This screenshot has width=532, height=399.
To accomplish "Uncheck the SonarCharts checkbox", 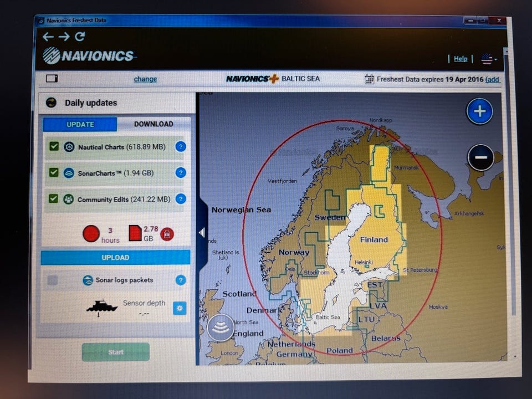I will pyautogui.click(x=54, y=172).
